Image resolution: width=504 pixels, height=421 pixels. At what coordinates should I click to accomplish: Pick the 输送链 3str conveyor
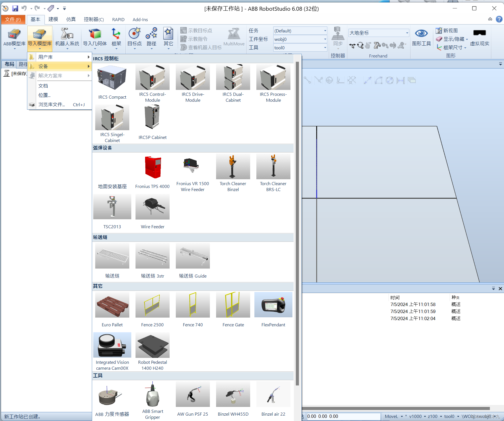(x=152, y=261)
